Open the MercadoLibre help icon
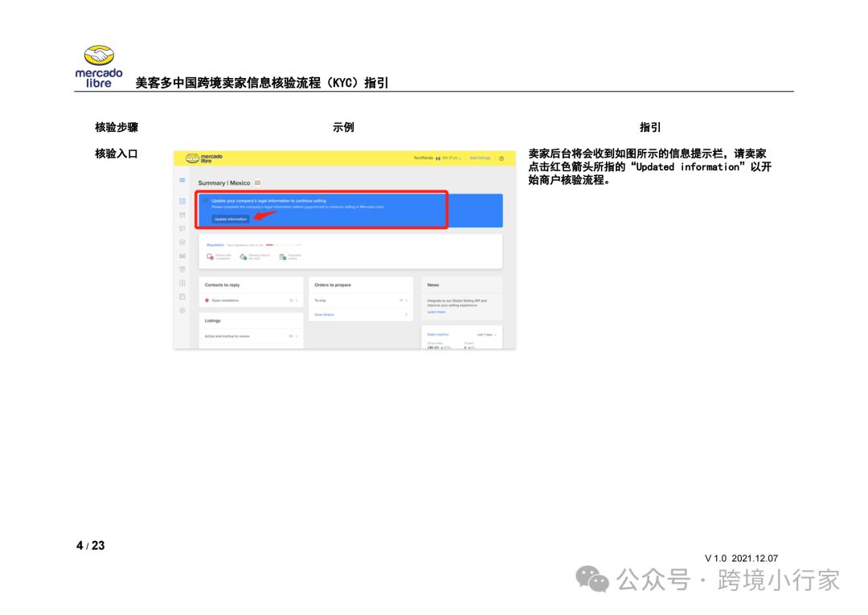This screenshot has width=868, height=615. click(x=501, y=158)
